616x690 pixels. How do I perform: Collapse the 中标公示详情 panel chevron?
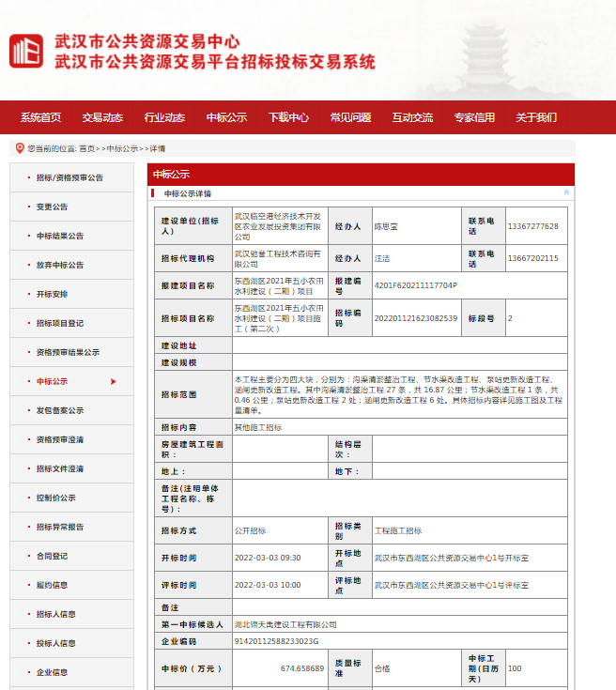click(566, 192)
